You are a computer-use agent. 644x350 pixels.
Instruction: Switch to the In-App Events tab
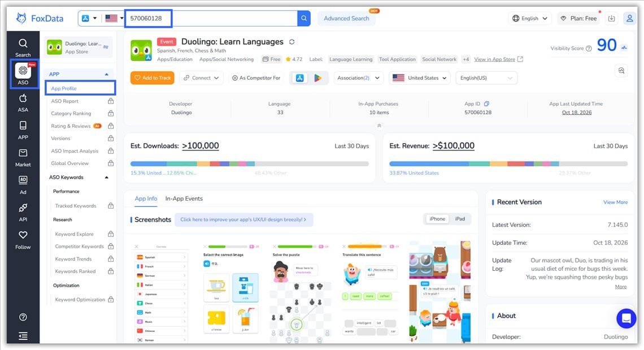(x=184, y=198)
